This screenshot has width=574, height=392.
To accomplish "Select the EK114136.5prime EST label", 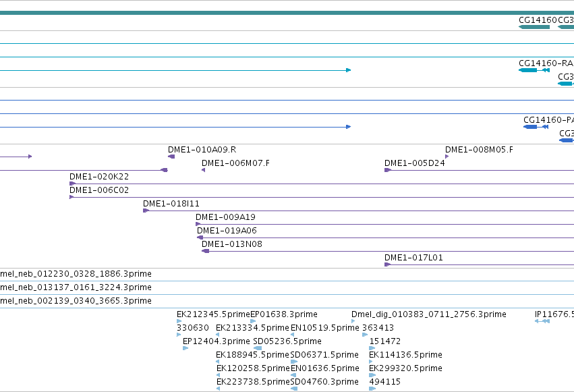I will [x=405, y=356].
